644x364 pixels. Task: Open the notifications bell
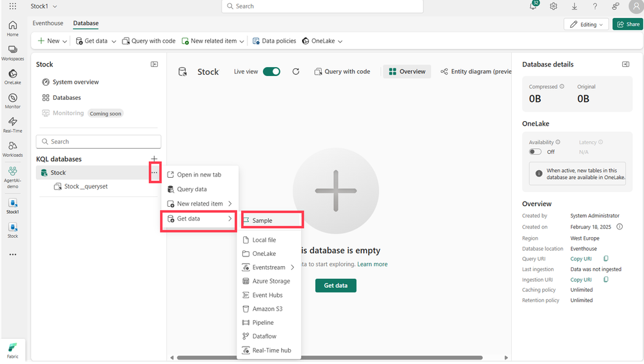(533, 6)
